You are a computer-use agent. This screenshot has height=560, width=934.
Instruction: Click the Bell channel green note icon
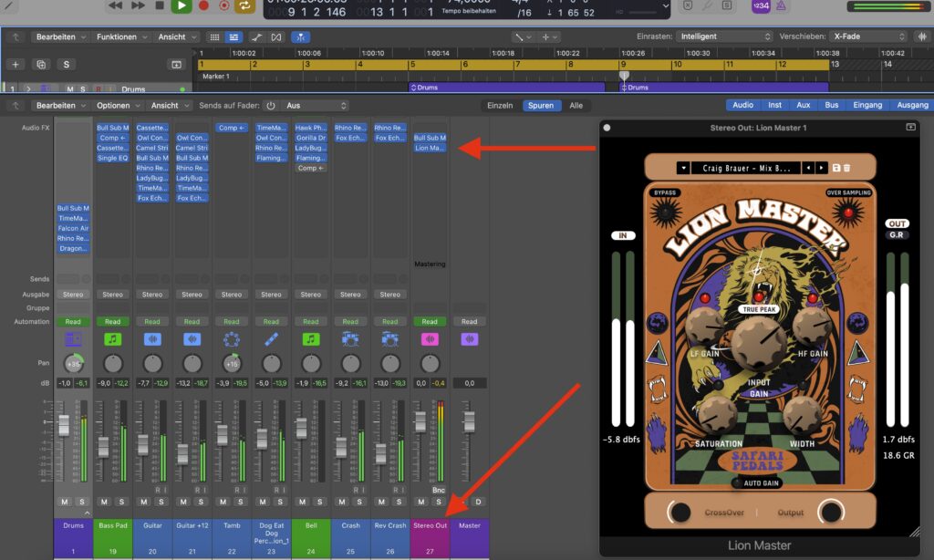(x=310, y=339)
